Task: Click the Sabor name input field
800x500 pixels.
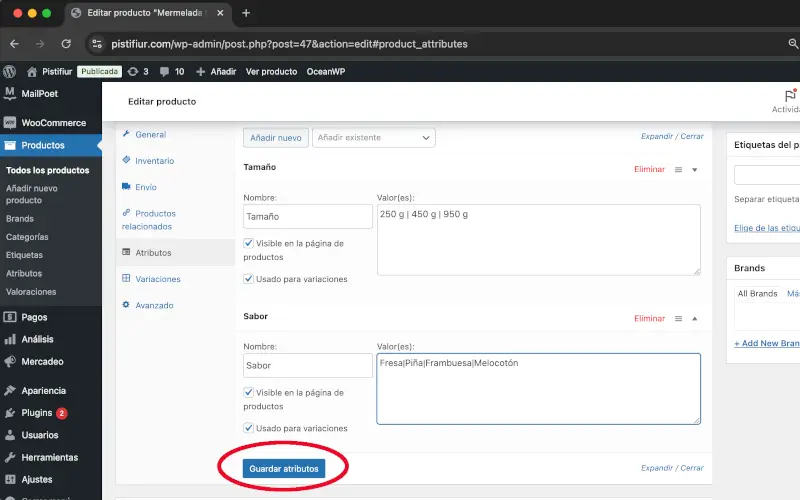Action: [308, 365]
